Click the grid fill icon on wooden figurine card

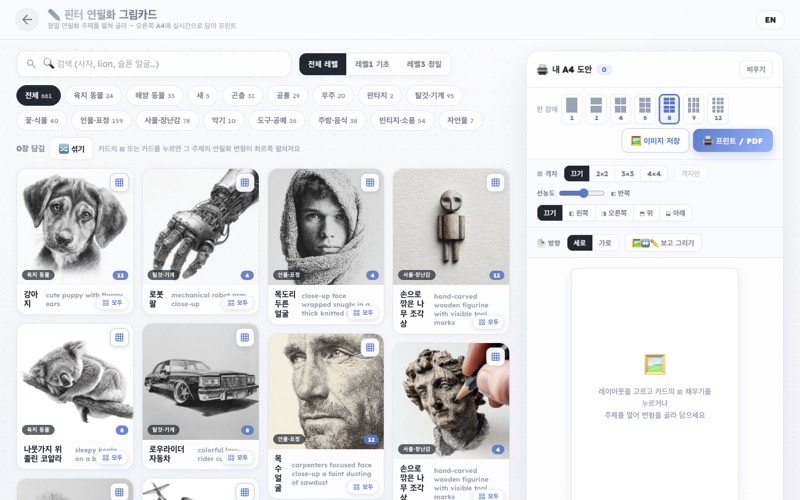pos(495,183)
